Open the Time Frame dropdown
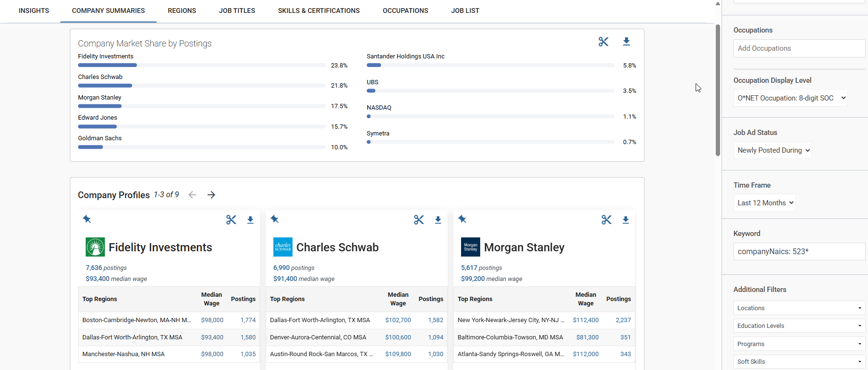Viewport: 868px width, 370px height. 765,203
